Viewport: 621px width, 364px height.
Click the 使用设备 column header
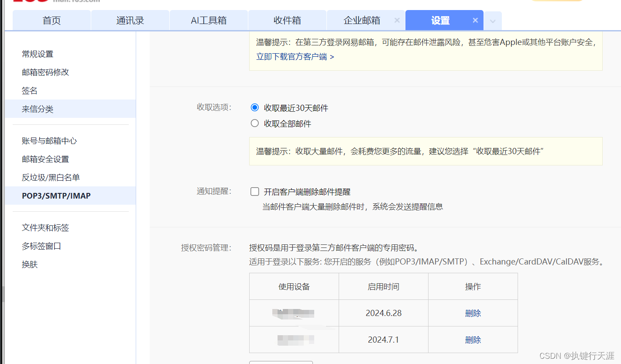[294, 287]
